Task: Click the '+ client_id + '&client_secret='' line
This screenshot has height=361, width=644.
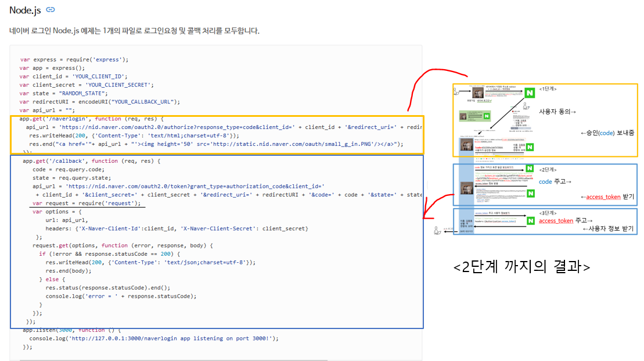Action: point(229,195)
